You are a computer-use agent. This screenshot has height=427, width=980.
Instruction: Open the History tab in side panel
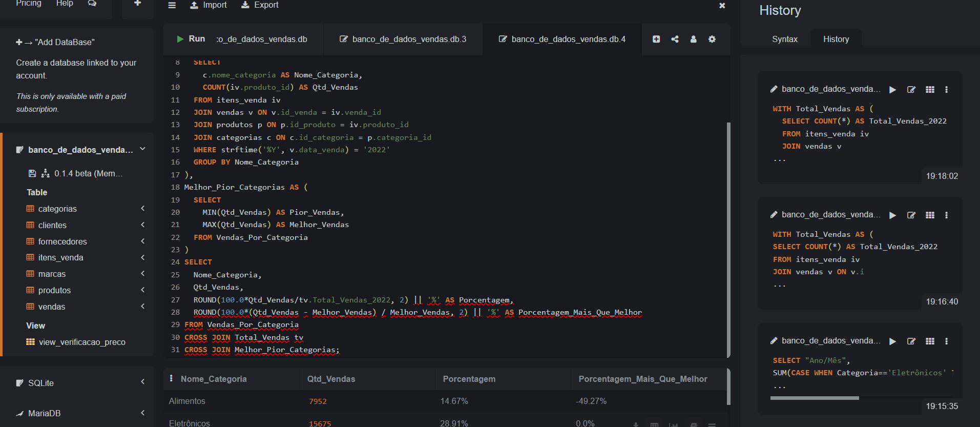pos(836,39)
